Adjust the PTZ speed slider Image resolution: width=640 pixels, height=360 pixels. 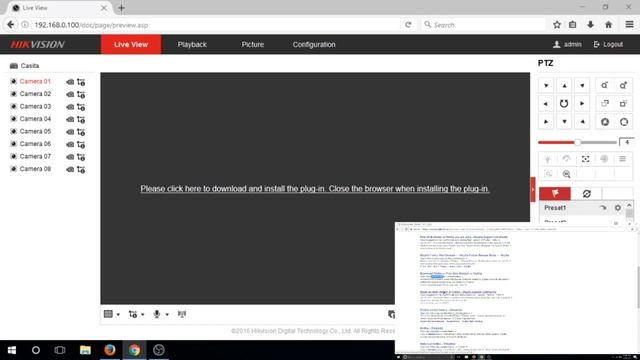point(577,142)
